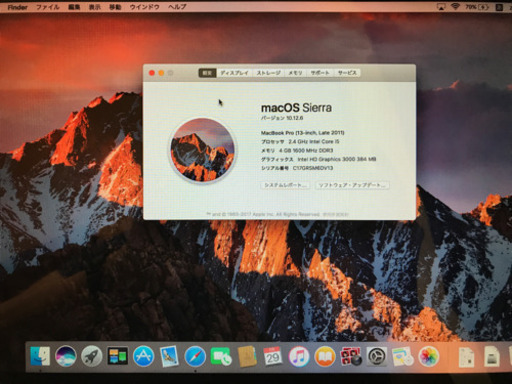The image size is (512, 384).
Task: Minimize the About This Mac window
Action: pyautogui.click(x=161, y=73)
